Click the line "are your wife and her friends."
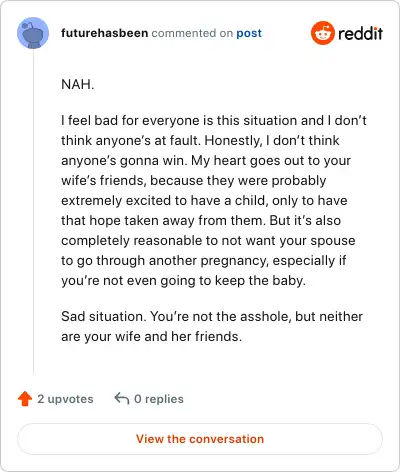Image resolution: width=400 pixels, height=472 pixels. point(151,336)
